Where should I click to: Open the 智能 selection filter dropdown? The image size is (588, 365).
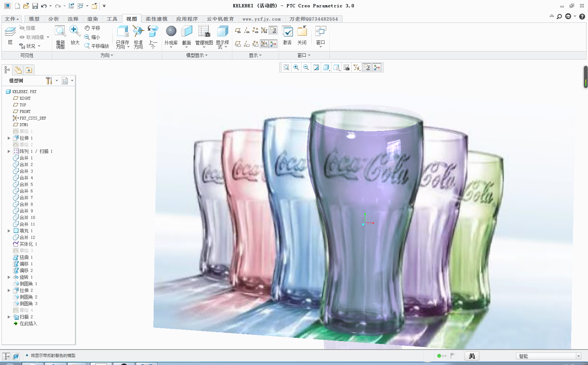[x=578, y=356]
